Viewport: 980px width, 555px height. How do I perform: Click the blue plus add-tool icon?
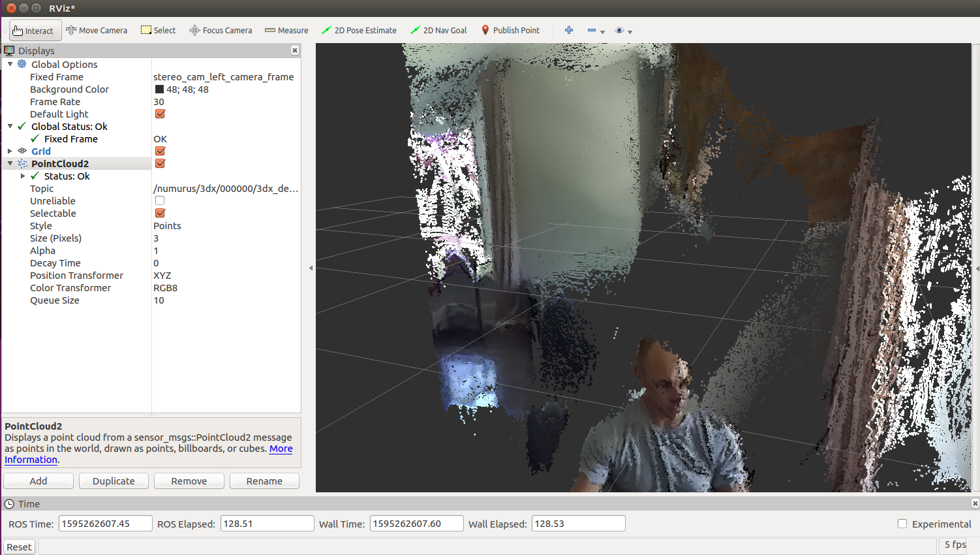569,31
